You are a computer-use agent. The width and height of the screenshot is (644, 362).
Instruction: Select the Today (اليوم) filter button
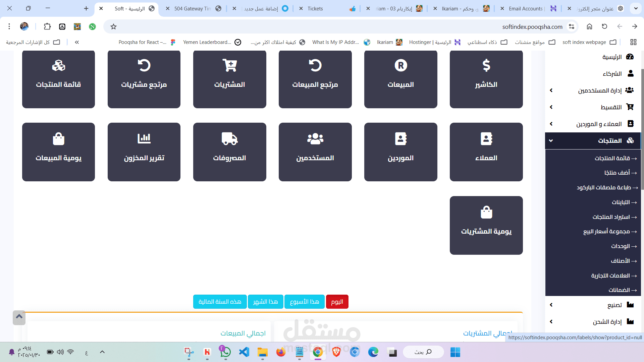click(337, 302)
